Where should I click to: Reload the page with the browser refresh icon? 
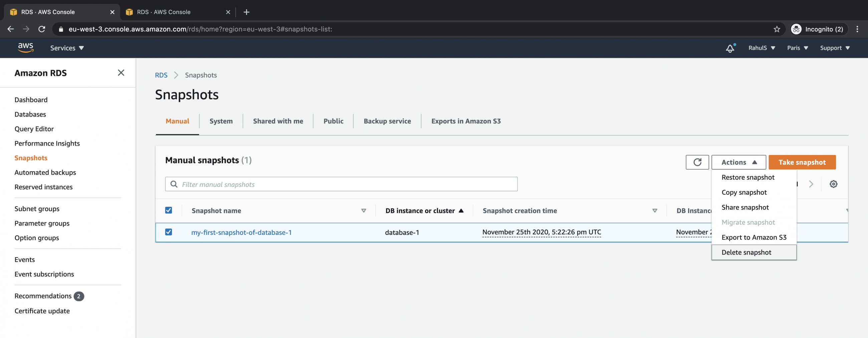[x=42, y=29]
